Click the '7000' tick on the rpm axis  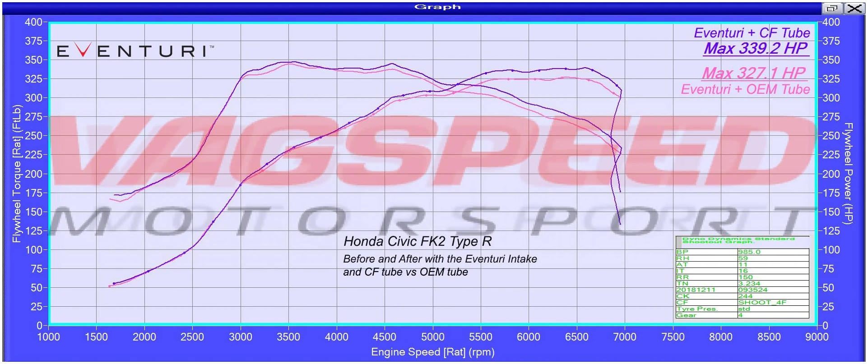coord(625,337)
